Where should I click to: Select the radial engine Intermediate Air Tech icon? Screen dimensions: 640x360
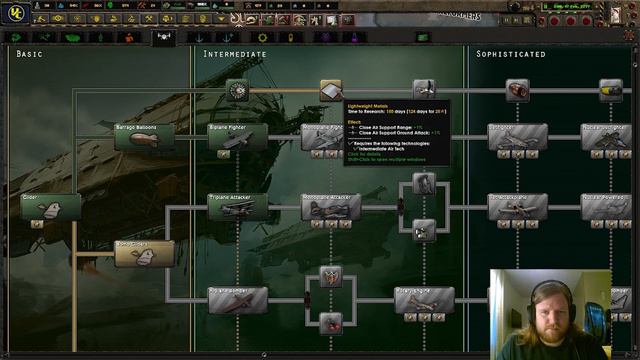238,91
